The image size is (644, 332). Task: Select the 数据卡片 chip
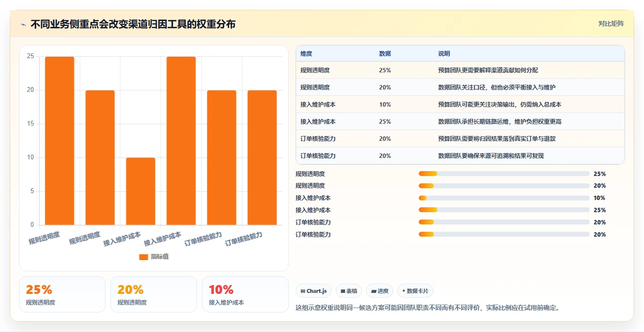pyautogui.click(x=415, y=291)
